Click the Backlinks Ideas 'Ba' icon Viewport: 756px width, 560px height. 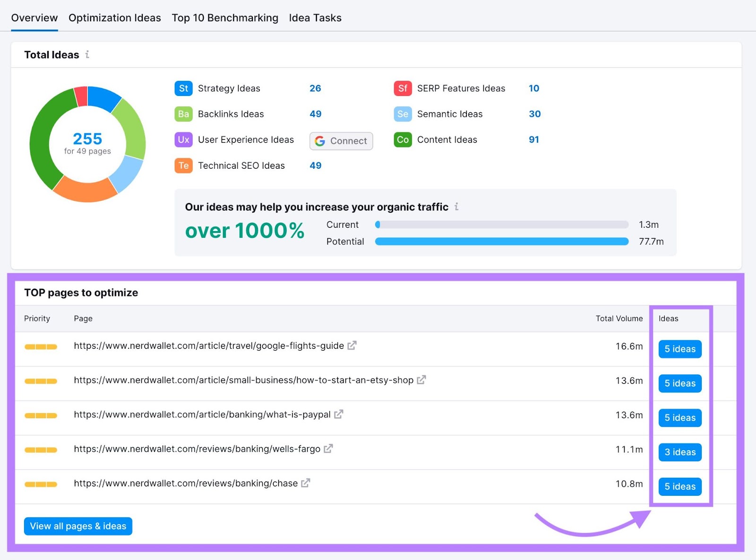tap(183, 114)
